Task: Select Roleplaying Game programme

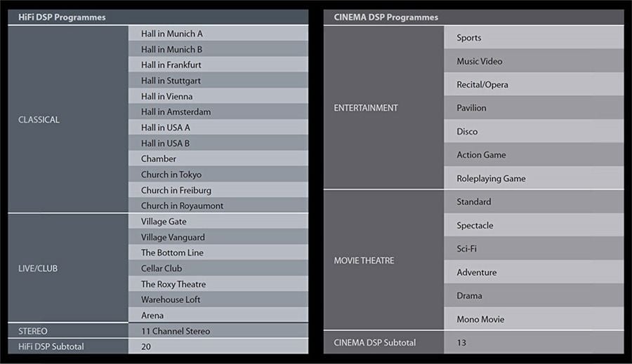Action: [534, 178]
